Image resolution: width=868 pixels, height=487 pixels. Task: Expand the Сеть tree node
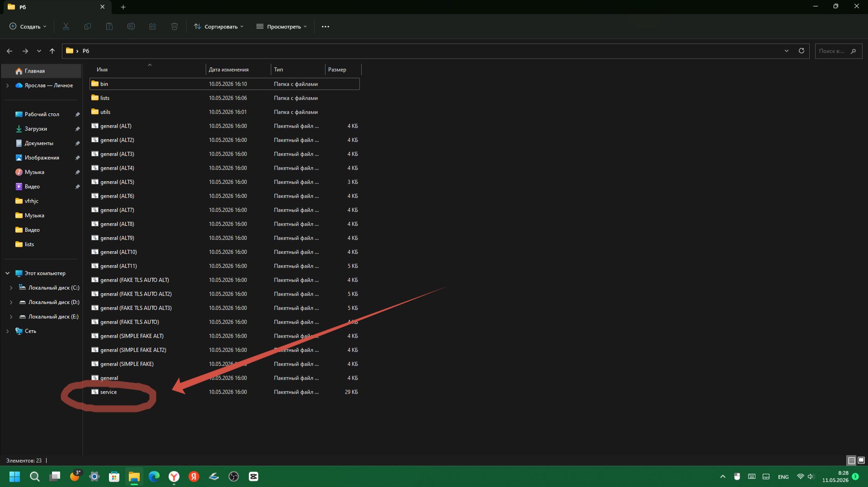tap(7, 331)
